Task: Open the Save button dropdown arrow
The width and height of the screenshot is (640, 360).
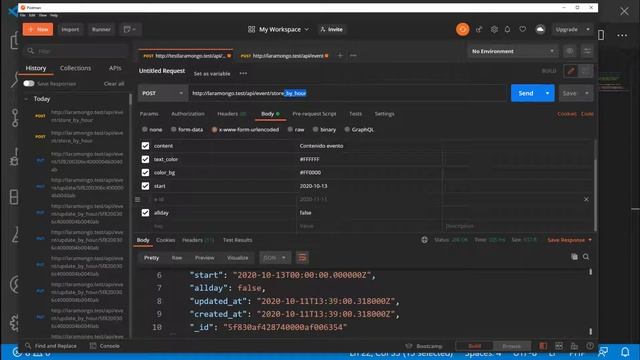Action: tap(587, 93)
